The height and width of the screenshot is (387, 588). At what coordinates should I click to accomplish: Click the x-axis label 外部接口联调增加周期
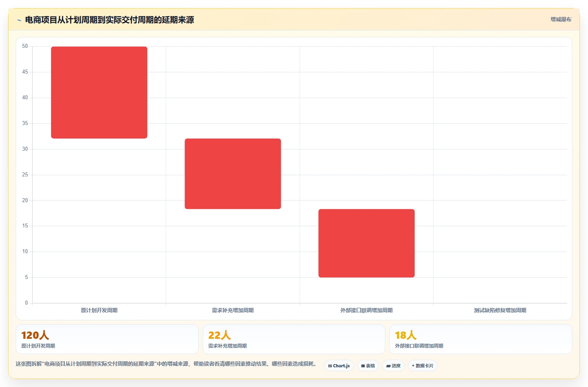[x=366, y=310]
